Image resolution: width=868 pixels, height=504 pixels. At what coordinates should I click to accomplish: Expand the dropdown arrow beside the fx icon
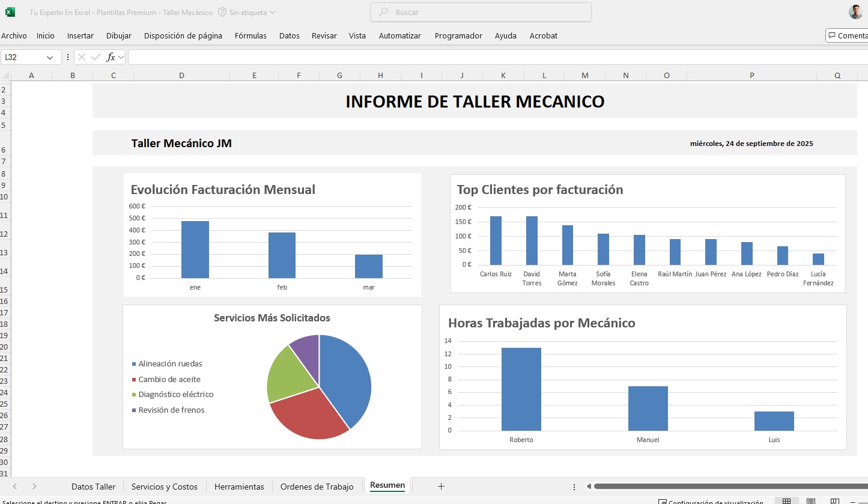(x=121, y=57)
